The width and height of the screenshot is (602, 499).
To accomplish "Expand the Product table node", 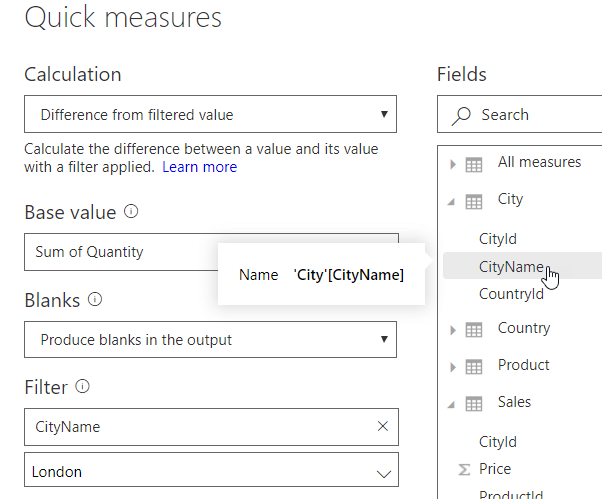I will (452, 366).
